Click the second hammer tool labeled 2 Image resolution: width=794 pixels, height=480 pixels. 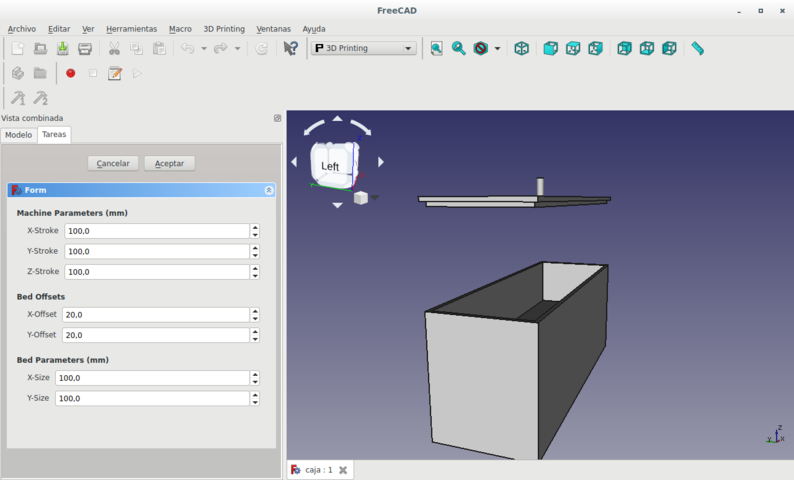click(x=41, y=98)
